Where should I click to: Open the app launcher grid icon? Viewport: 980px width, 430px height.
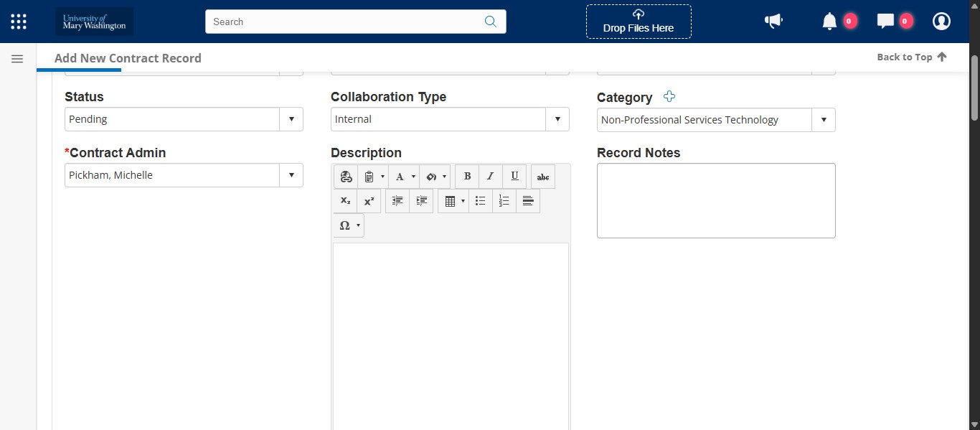[18, 21]
